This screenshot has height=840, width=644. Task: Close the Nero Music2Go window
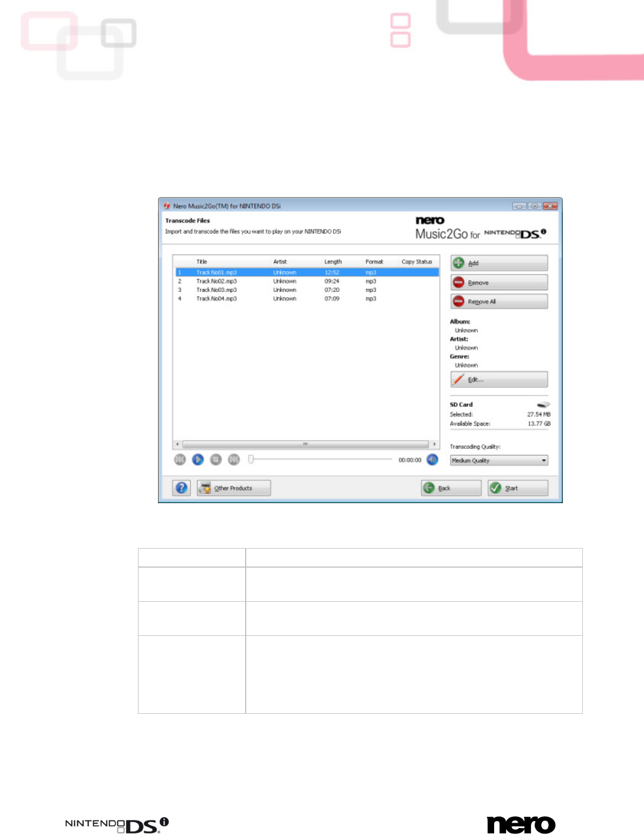(550, 206)
